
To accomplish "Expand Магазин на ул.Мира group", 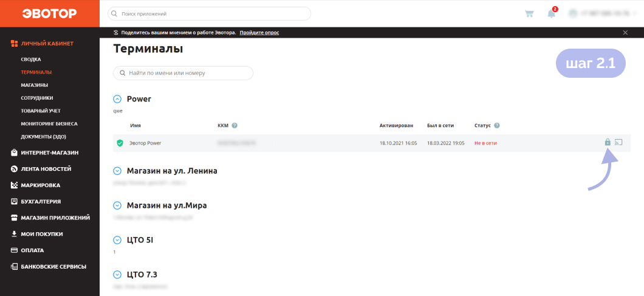I will coord(117,205).
